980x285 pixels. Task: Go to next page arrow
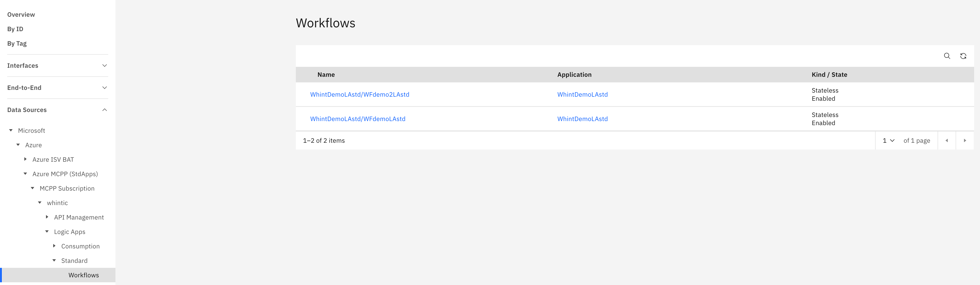965,141
